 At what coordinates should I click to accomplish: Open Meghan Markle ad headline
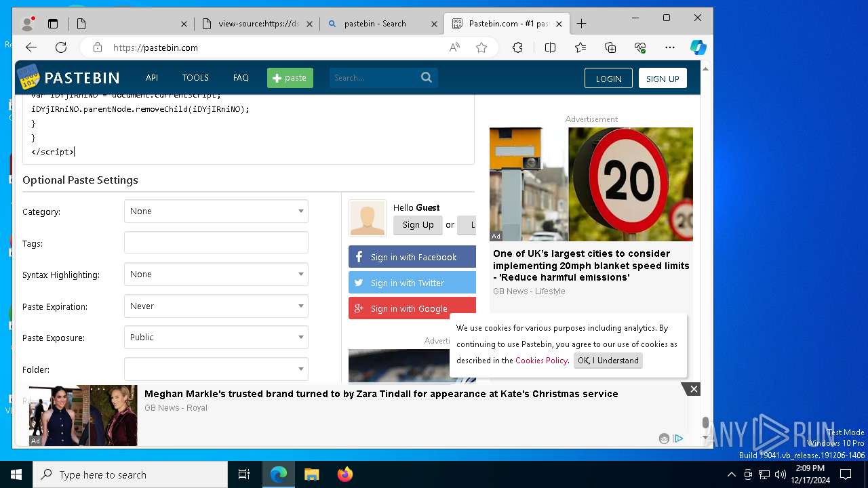point(381,394)
